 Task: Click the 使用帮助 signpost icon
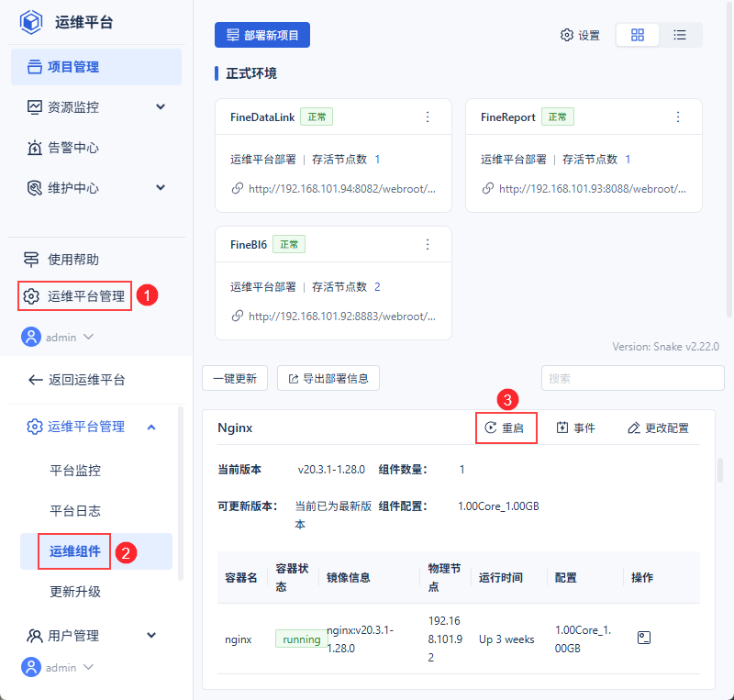pyautogui.click(x=31, y=260)
